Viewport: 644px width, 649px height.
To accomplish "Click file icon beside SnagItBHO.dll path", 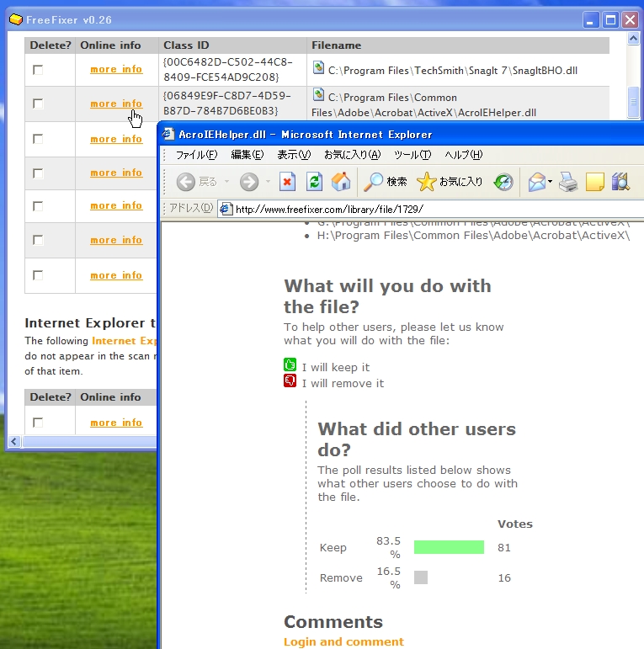I will tap(318, 67).
